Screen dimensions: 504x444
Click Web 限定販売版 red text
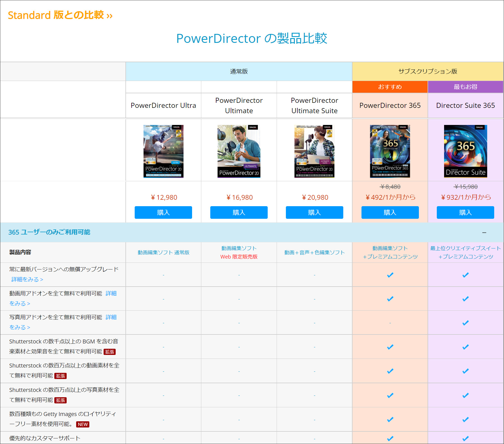coord(239,257)
